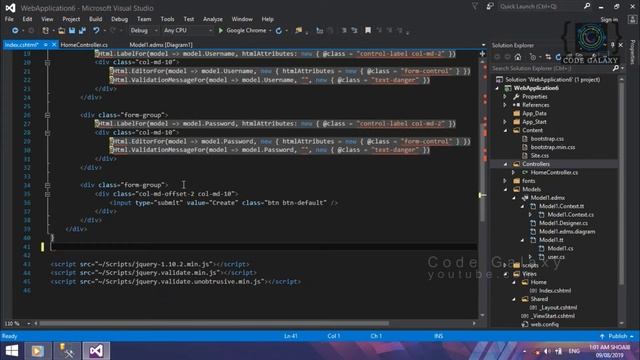Expand the Properties node

pos(505,97)
